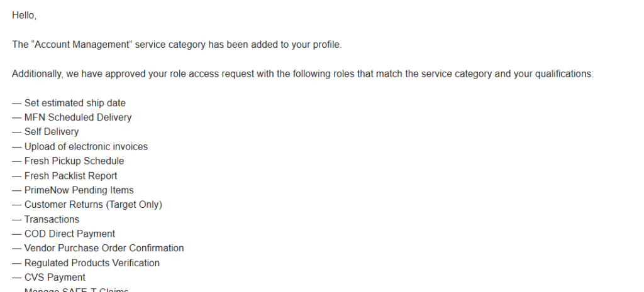Click the "Hello," greeting text
The width and height of the screenshot is (644, 292).
pyautogui.click(x=24, y=16)
